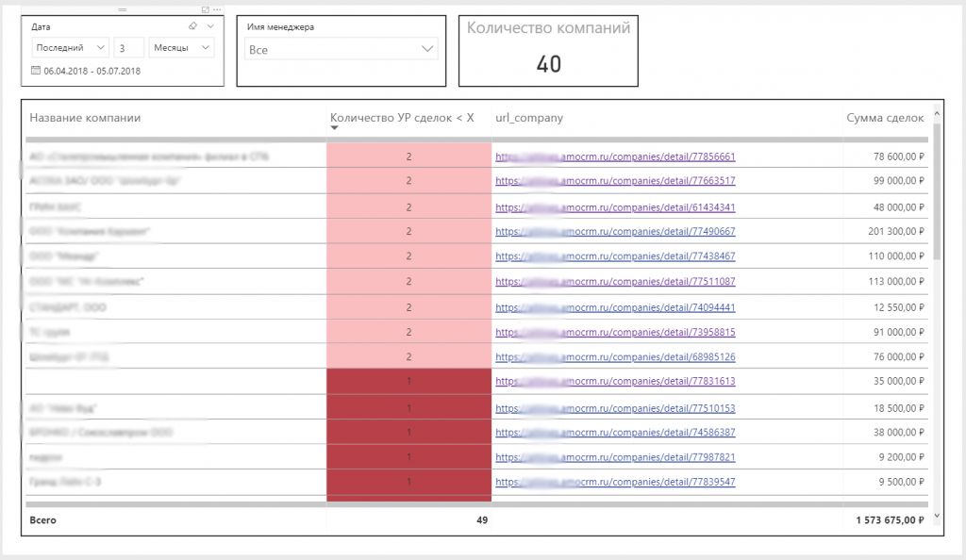The height and width of the screenshot is (560, 966).
Task: Select the 201 300,00 ₽ amount cell
Action: coord(896,231)
